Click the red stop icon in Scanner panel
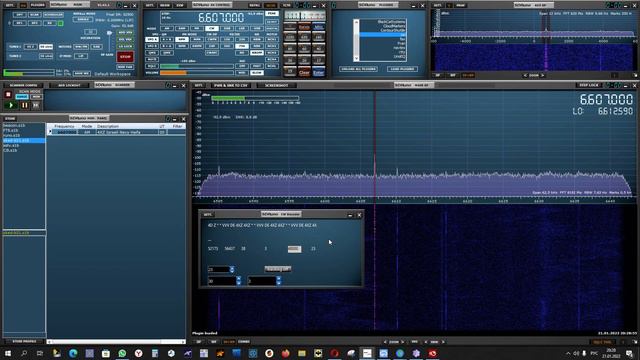640x360 pixels. (x=8, y=95)
